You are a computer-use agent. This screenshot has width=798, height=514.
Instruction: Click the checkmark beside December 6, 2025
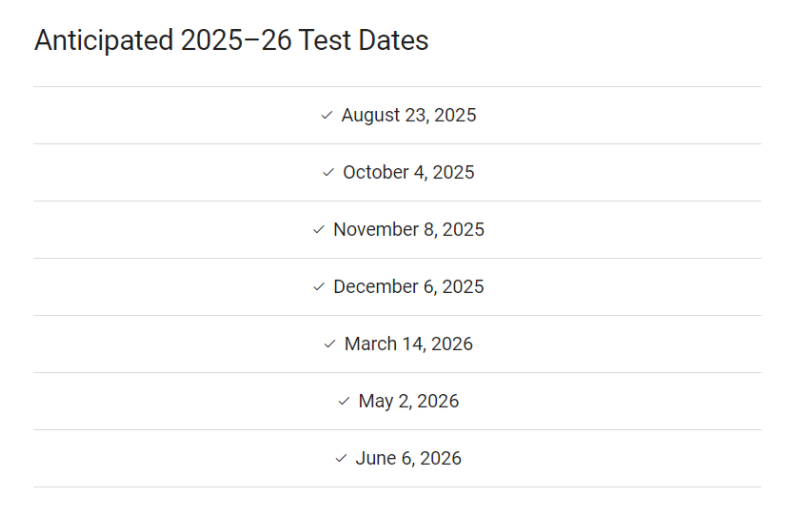(x=318, y=286)
